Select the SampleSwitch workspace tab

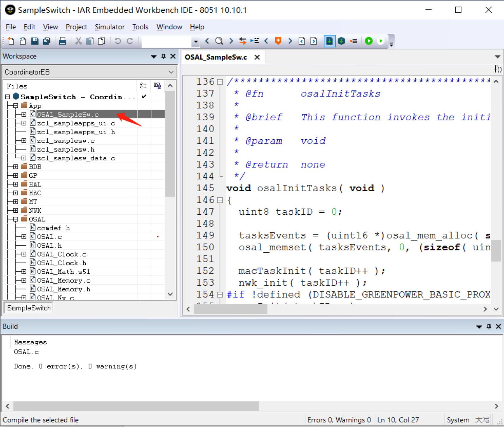point(29,308)
